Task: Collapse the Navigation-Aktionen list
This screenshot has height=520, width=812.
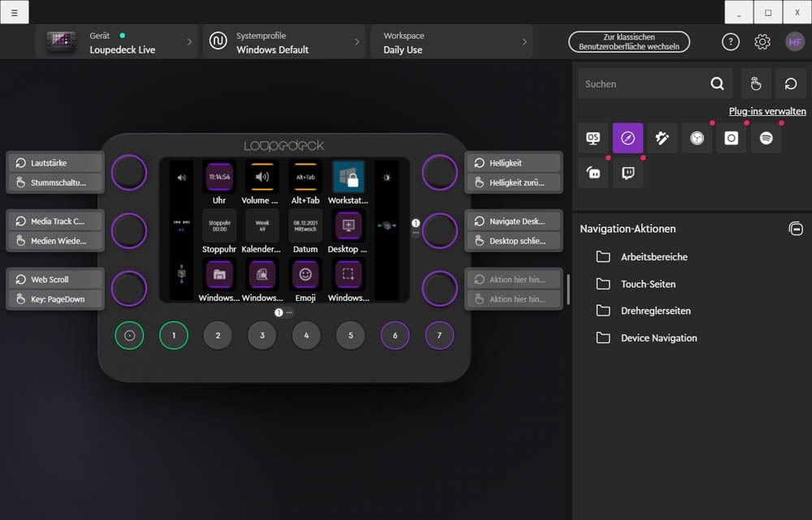Action: 796,228
